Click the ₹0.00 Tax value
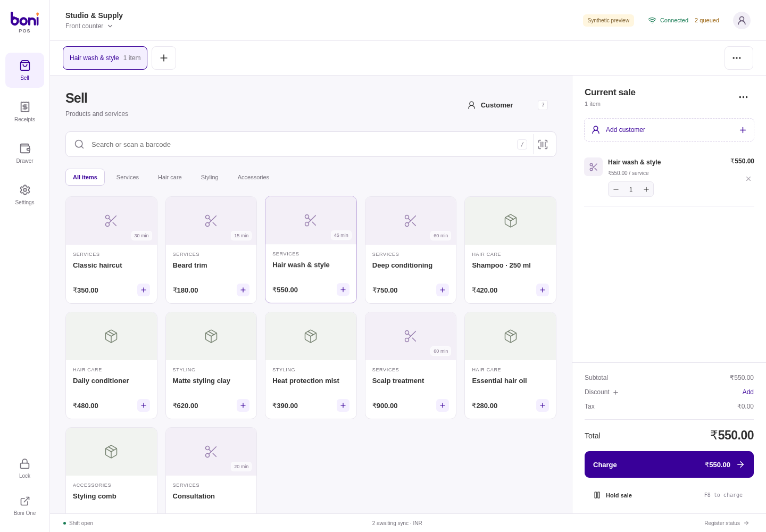This screenshot has height=532, width=766. [745, 406]
